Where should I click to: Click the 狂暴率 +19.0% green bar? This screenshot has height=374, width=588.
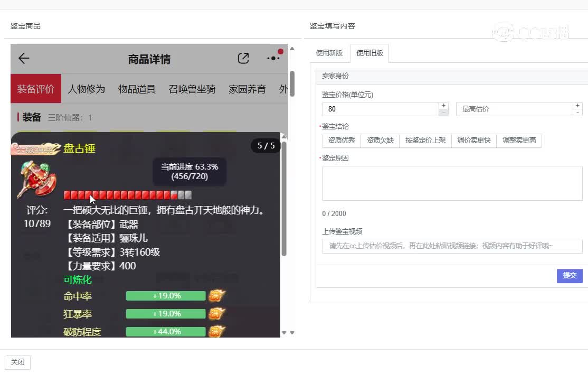[166, 314]
